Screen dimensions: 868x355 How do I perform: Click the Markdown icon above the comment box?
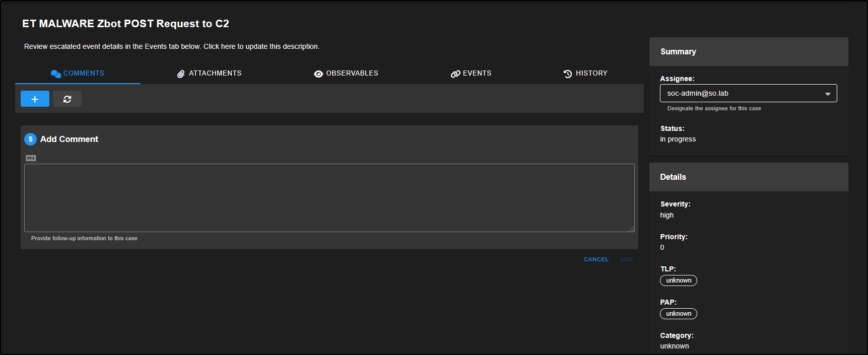point(31,158)
